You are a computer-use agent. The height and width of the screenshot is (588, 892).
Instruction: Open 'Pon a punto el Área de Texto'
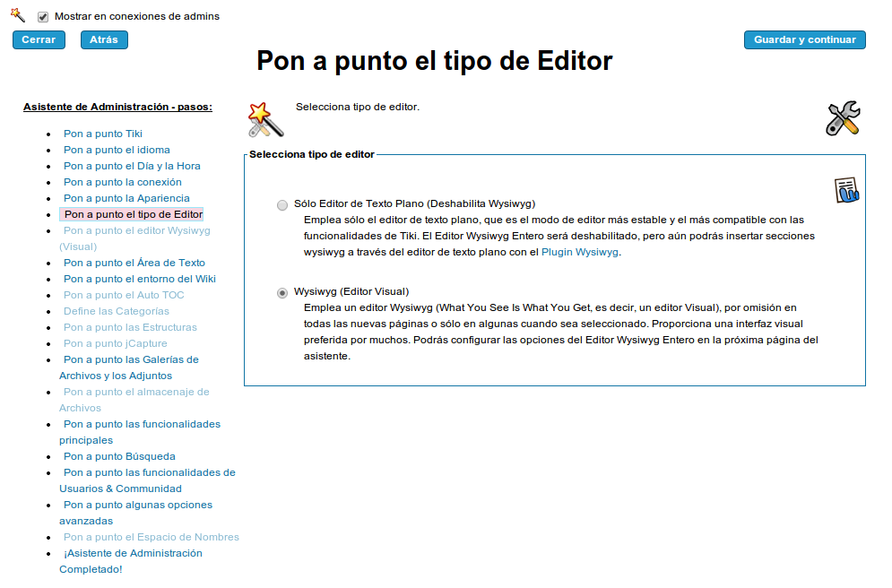click(x=134, y=263)
